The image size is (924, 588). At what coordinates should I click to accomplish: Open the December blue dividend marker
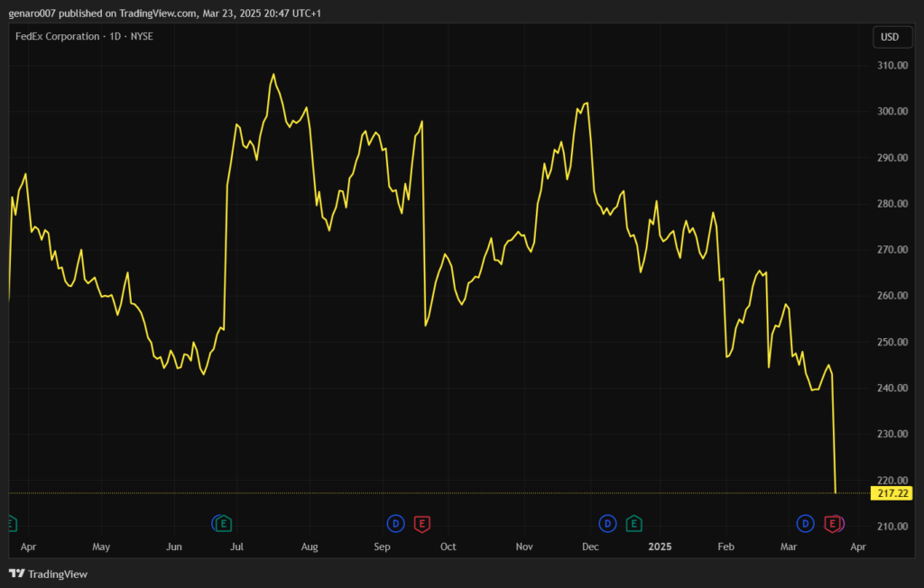(x=607, y=523)
